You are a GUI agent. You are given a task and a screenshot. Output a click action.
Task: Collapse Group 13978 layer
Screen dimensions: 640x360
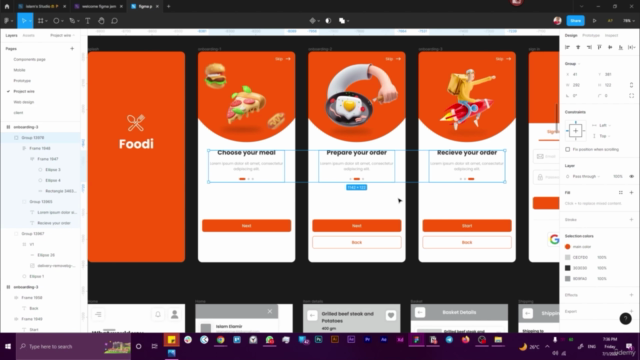[x=16, y=138]
